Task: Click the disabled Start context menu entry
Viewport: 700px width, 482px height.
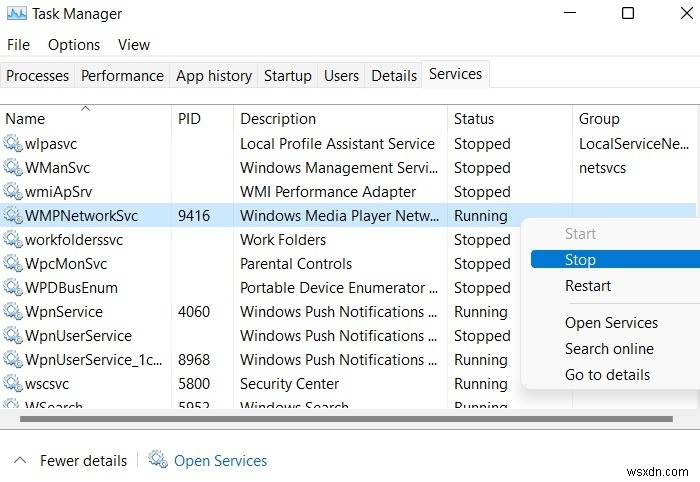Action: pos(580,233)
